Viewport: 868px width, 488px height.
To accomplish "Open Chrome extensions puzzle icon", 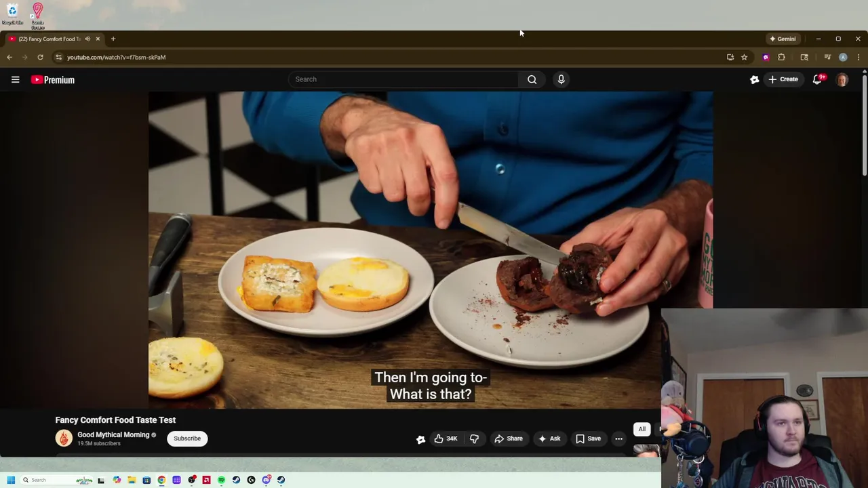I will (781, 58).
